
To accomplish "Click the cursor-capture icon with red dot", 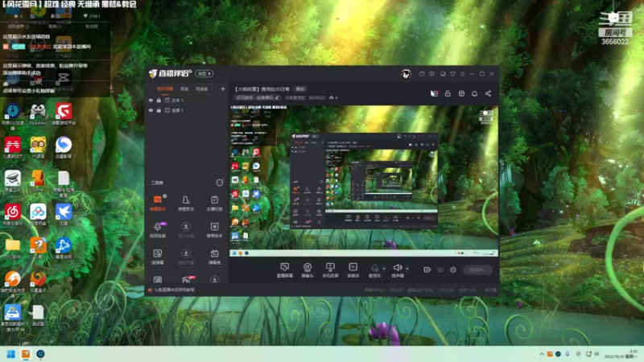I will 434,93.
